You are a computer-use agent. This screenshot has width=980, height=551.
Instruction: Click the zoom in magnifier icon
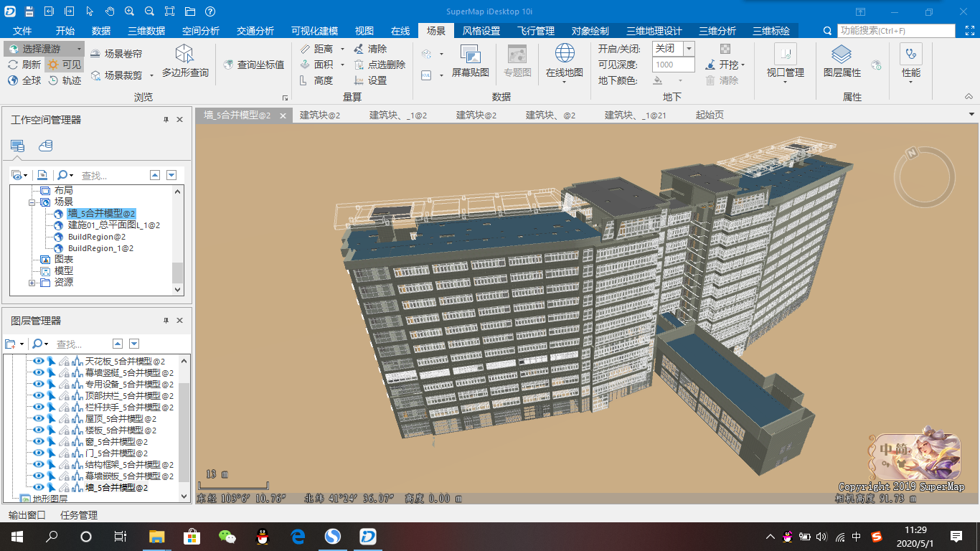[129, 11]
